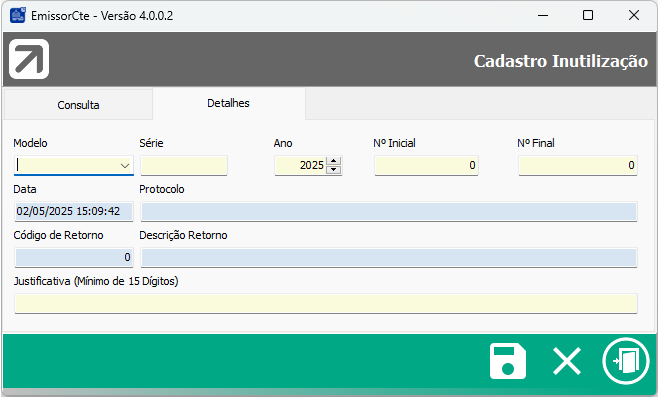Viewport: 658px width, 397px height.
Task: Click the arrow logo in header
Action: pyautogui.click(x=29, y=59)
